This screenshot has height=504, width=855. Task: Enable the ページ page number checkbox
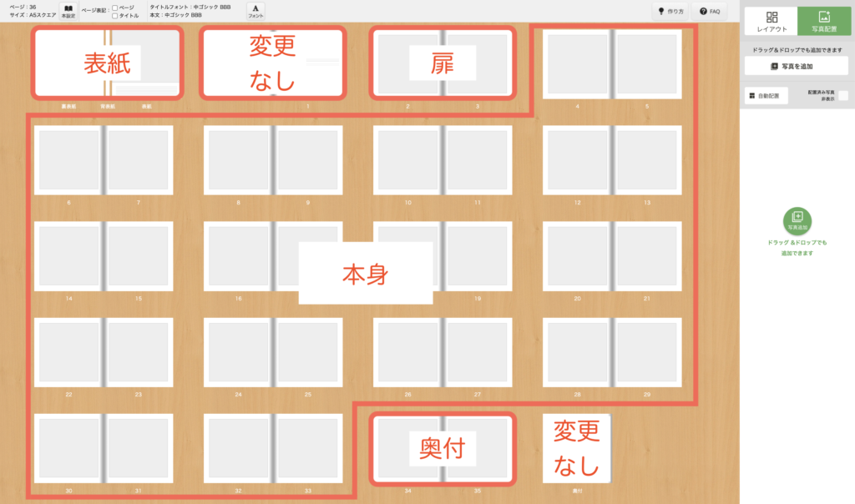tap(115, 8)
